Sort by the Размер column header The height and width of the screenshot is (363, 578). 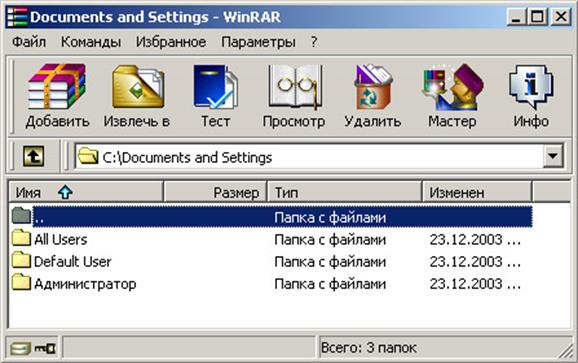click(x=215, y=192)
